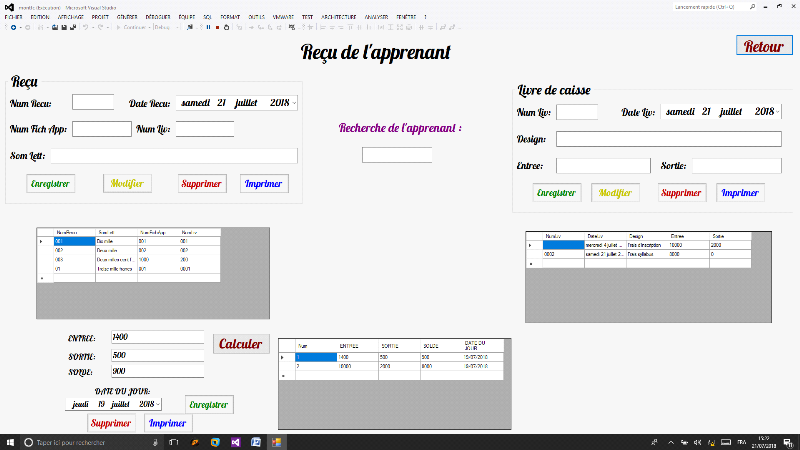This screenshot has width=800, height=450.
Task: Open the ARCHITECTURE menu
Action: coord(339,17)
